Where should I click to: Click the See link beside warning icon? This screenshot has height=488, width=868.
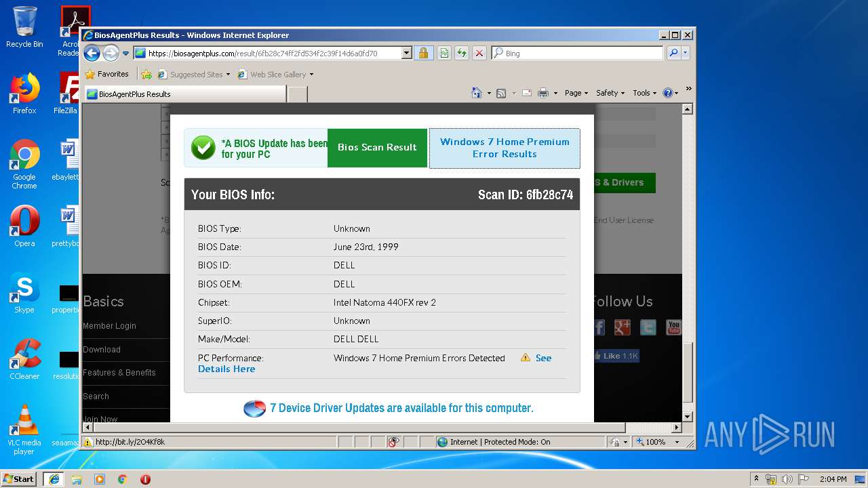coord(543,358)
